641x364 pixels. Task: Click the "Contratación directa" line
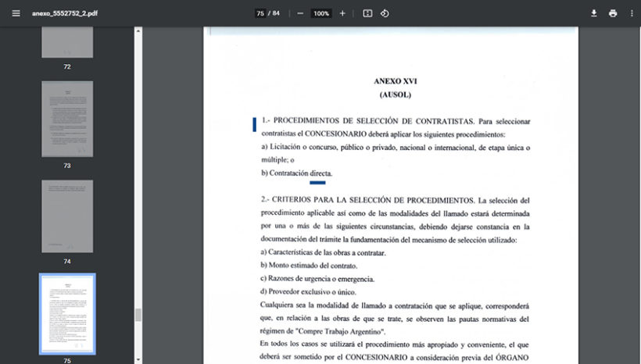[297, 173]
